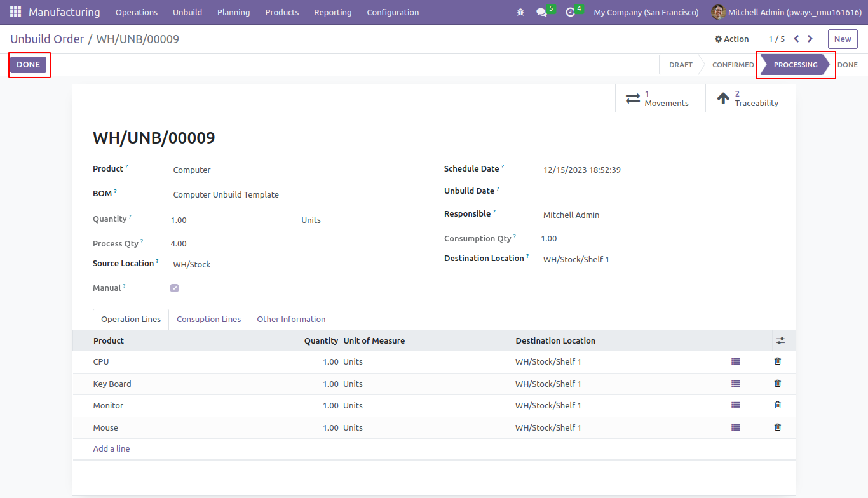Delete the Mouse line with trash icon

[x=778, y=427]
